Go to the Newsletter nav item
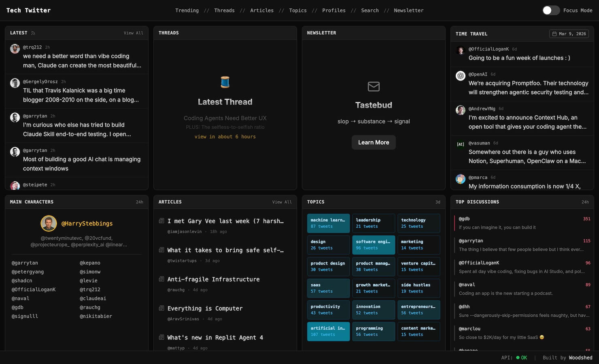 (408, 11)
